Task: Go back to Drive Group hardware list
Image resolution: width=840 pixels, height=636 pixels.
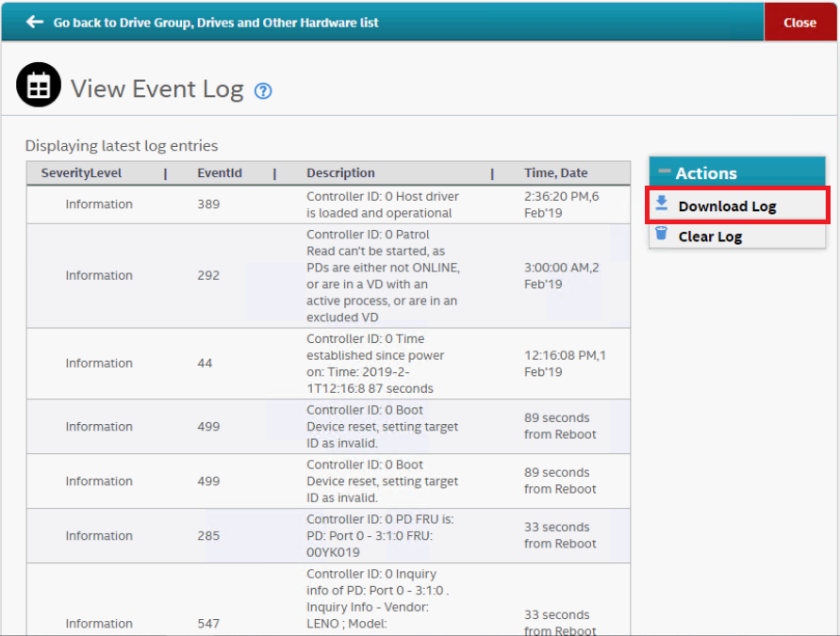Action: [216, 22]
